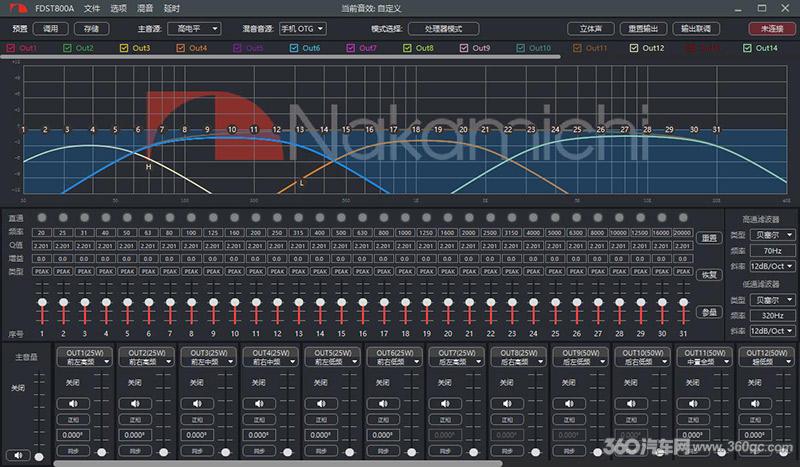The image size is (800, 467).
Task: Toggle the Out9 curve checkbox
Action: [x=464, y=48]
